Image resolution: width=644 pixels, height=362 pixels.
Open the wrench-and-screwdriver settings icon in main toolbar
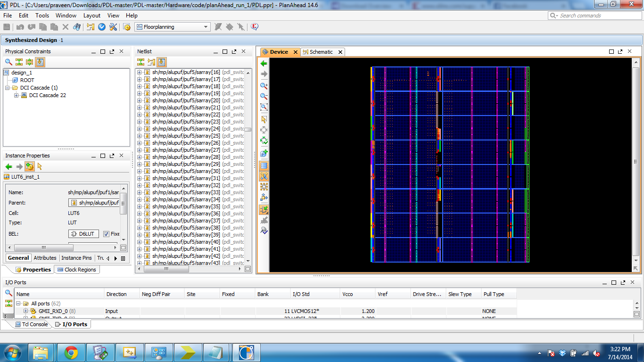coord(113,27)
